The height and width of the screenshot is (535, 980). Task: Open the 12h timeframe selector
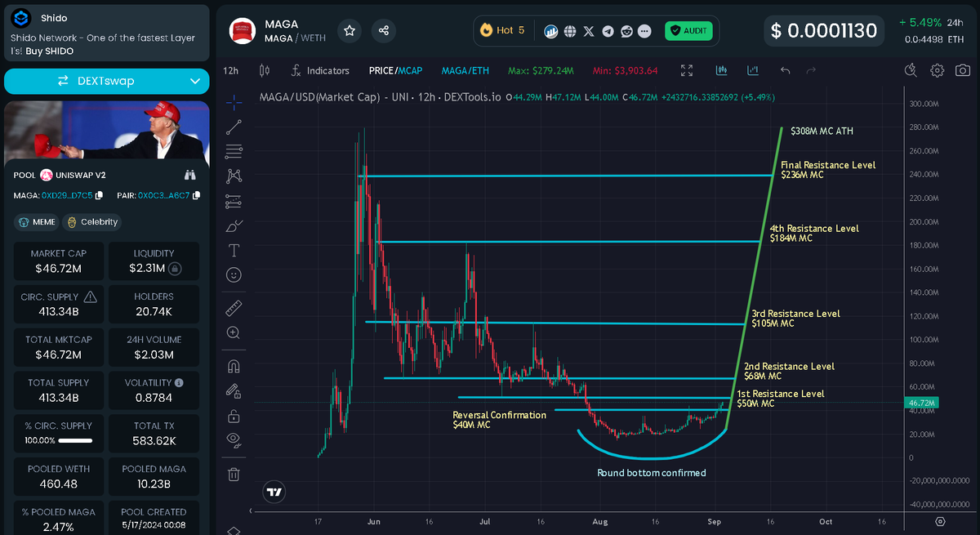pyautogui.click(x=231, y=71)
